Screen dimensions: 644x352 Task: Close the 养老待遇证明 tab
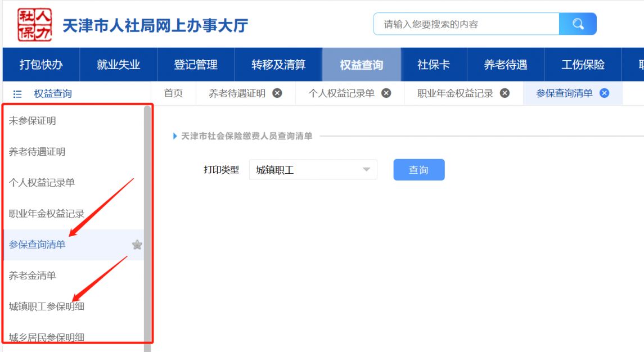coord(277,93)
